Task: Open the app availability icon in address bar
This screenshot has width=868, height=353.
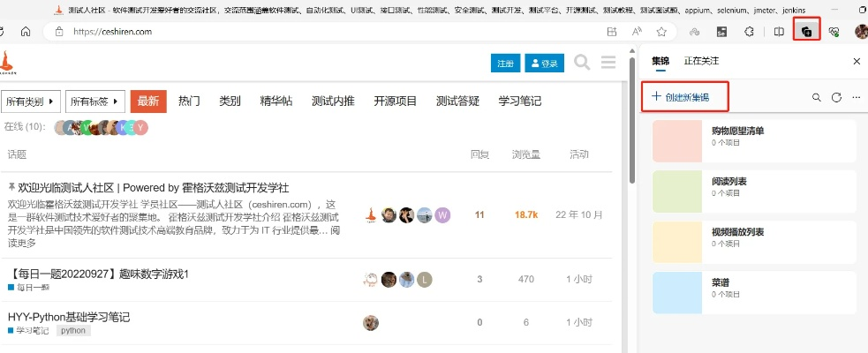Action: tap(612, 32)
